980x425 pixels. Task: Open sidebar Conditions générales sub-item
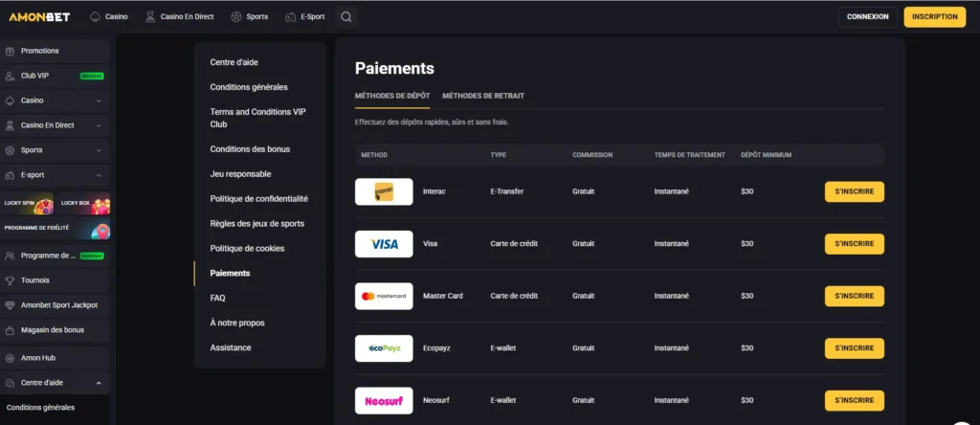[40, 408]
